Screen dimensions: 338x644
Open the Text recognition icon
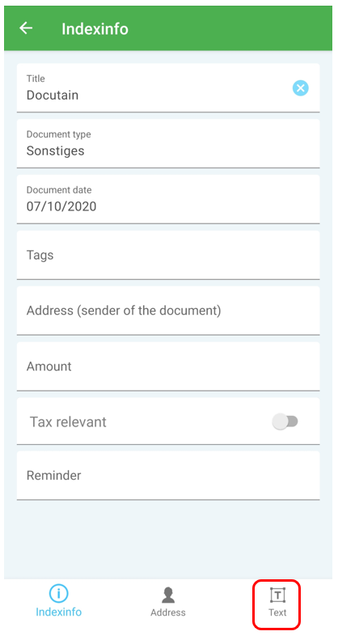277,595
